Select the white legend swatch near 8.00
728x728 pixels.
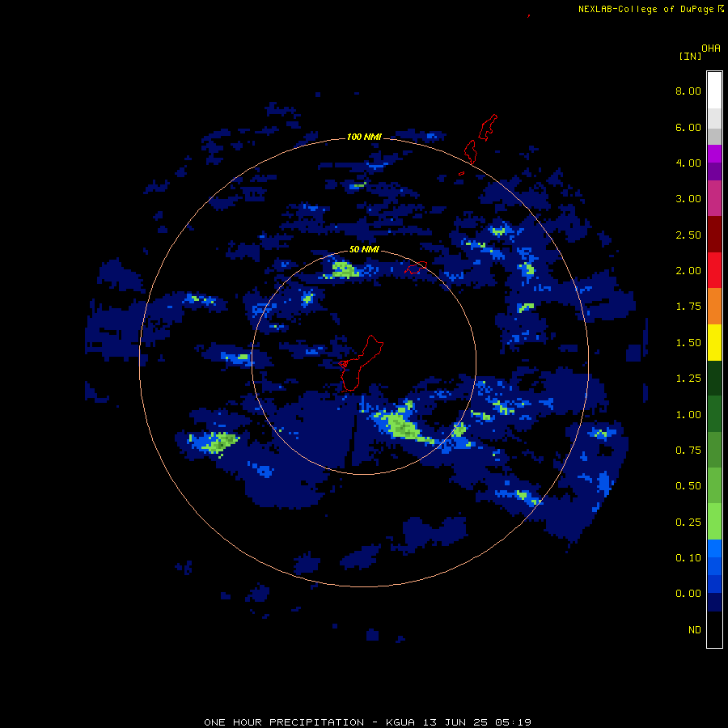pos(714,91)
